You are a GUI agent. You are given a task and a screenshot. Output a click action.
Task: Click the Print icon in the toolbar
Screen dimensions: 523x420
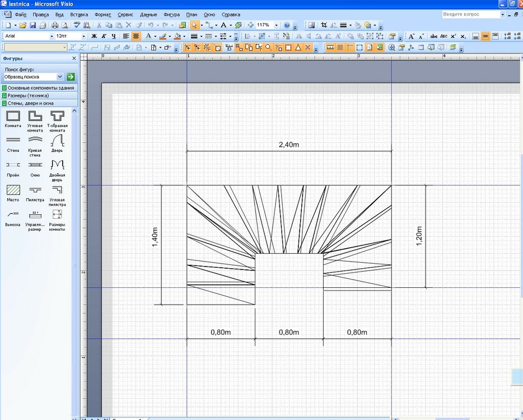point(55,25)
